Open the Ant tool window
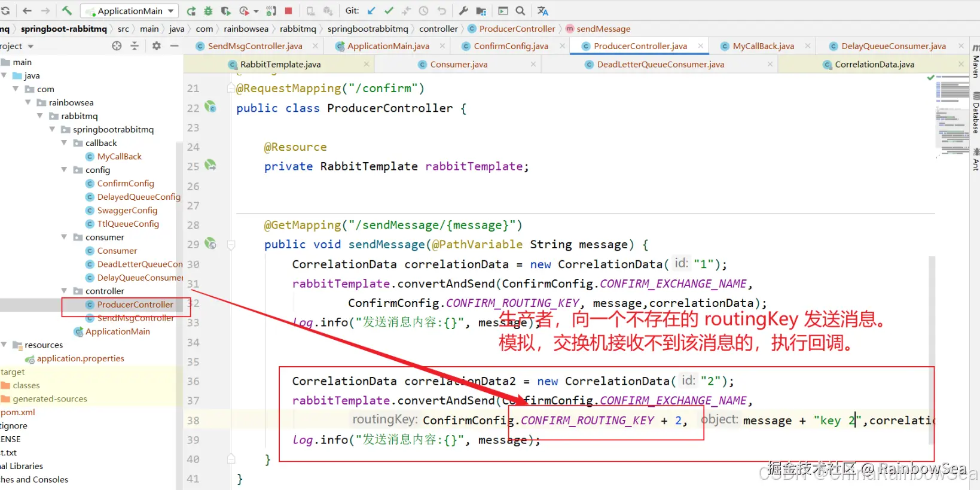 coord(975,159)
